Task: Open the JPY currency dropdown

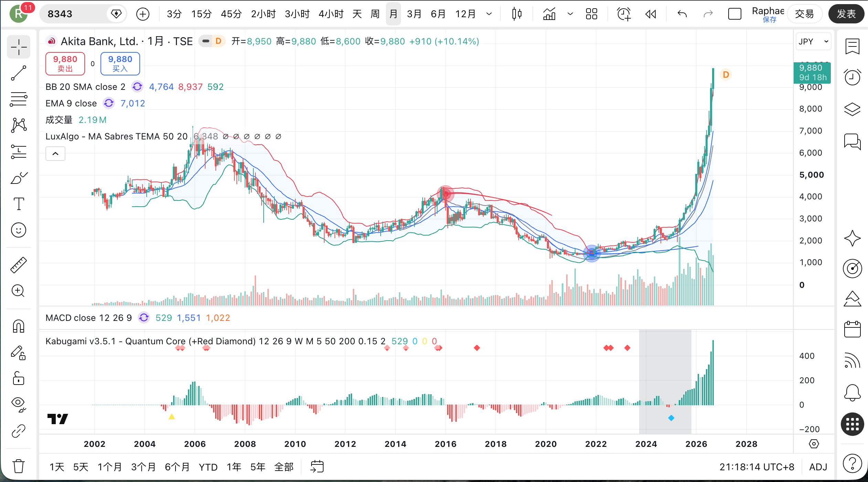Action: click(x=813, y=42)
